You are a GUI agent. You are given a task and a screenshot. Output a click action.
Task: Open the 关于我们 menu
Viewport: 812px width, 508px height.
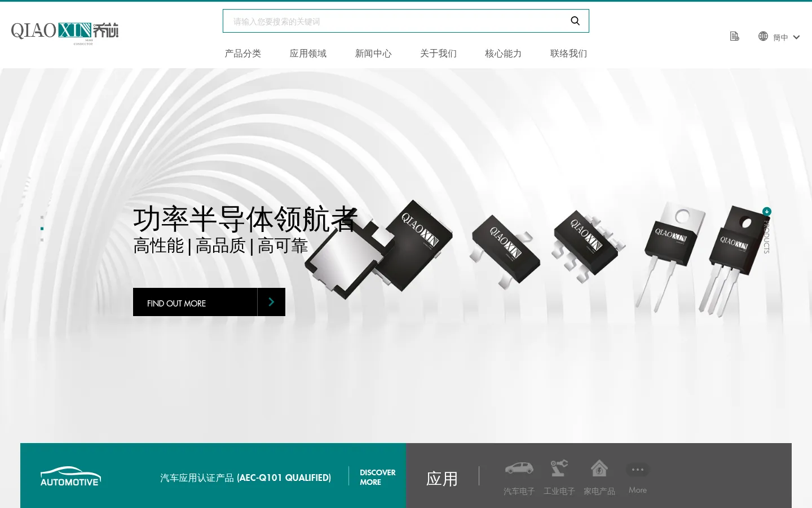click(438, 54)
